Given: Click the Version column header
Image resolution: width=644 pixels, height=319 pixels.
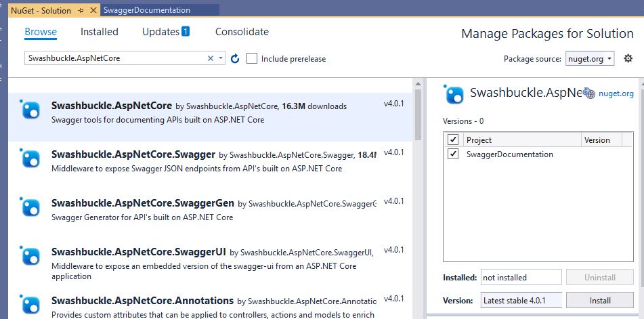Looking at the screenshot, I should tap(602, 140).
